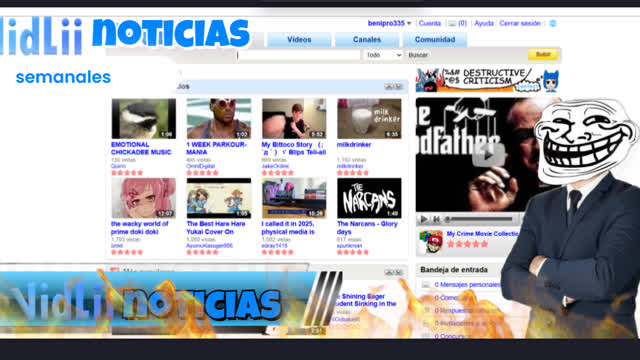Open the physical media video thumbnail

pos(294,198)
